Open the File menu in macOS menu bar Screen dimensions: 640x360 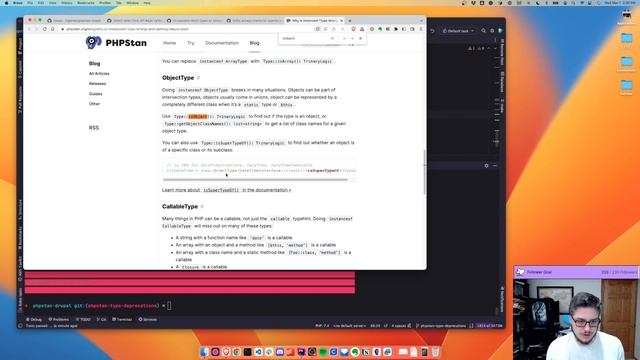[30, 3]
